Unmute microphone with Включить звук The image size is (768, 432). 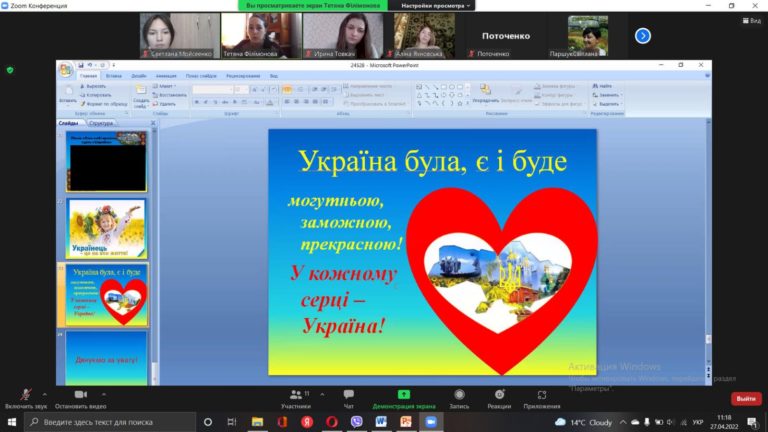click(x=26, y=395)
